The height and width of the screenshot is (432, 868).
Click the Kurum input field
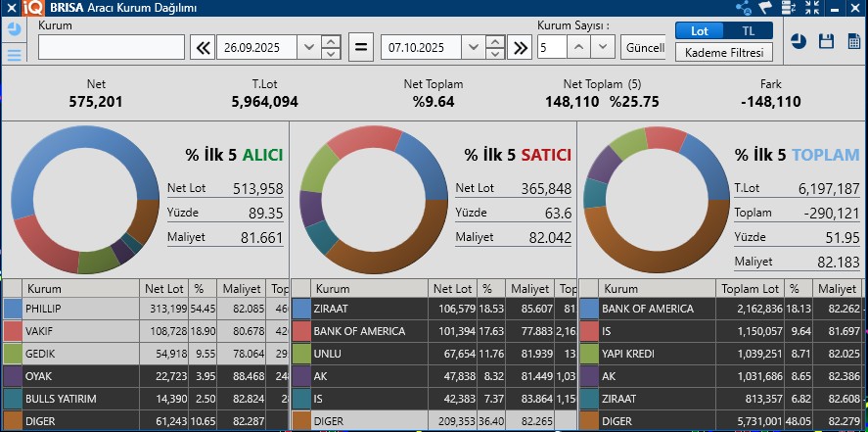tap(112, 47)
